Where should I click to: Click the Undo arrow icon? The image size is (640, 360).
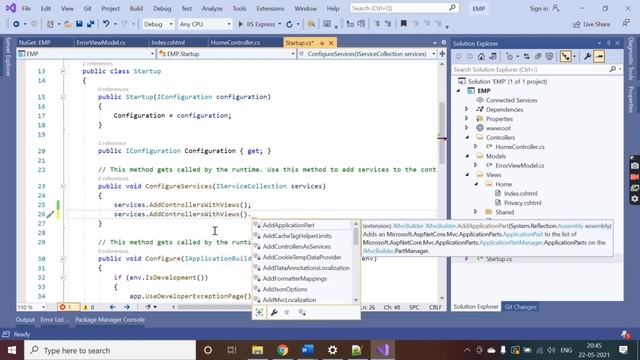click(106, 24)
